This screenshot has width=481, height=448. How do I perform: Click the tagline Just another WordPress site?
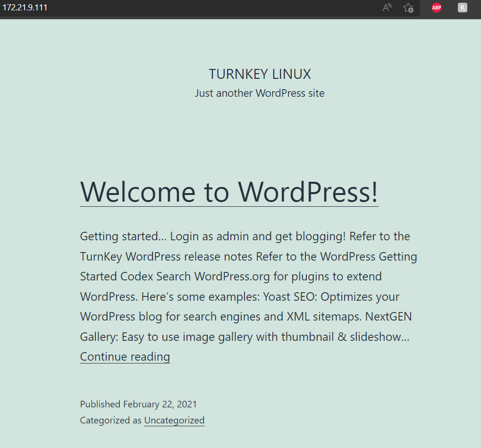(260, 93)
